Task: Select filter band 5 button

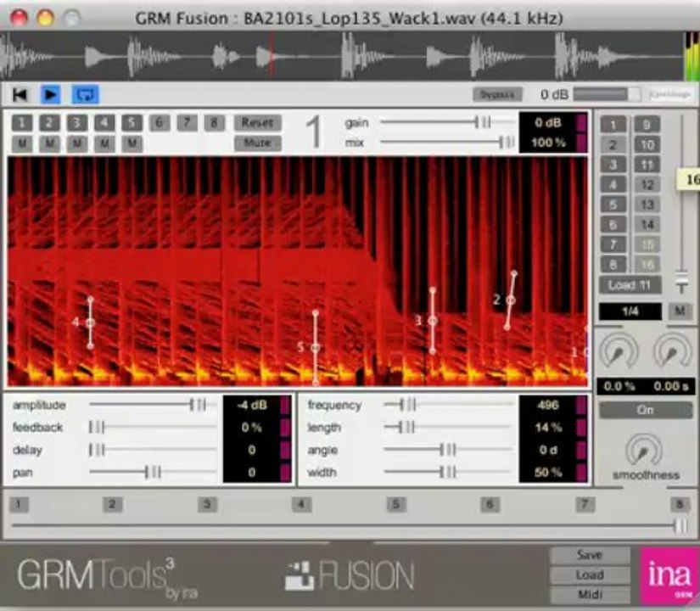Action: [x=132, y=122]
